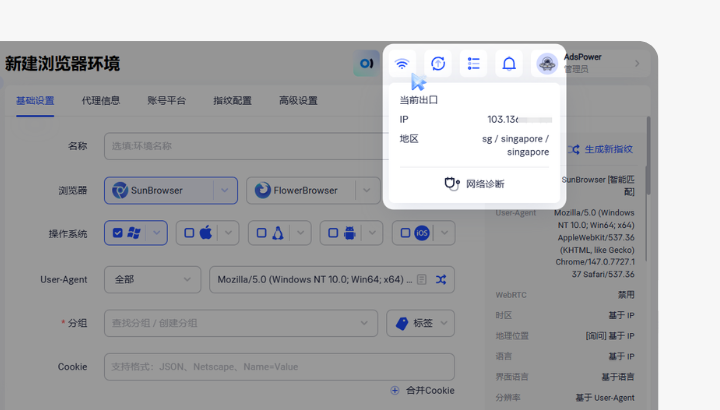Open the FlowerBrowser version dropdown arrow
Image resolution: width=720 pixels, height=410 pixels.
[366, 191]
